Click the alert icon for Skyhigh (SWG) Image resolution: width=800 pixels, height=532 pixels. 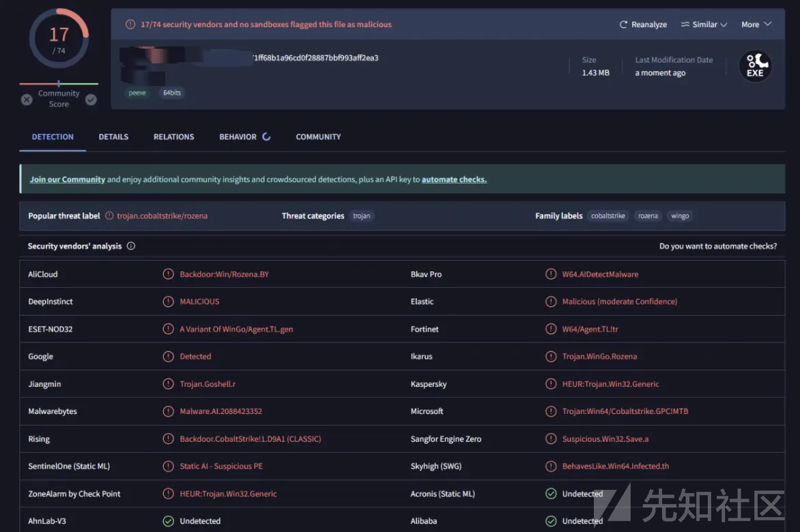pyautogui.click(x=551, y=467)
